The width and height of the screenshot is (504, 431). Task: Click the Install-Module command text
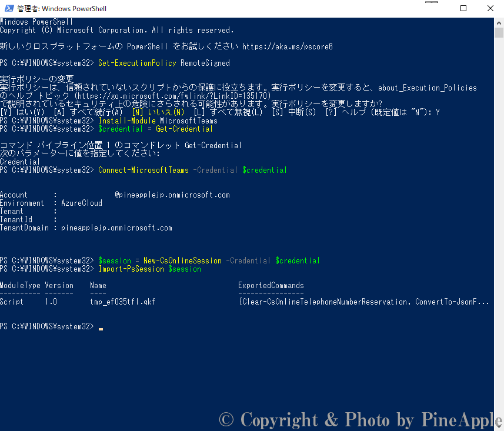(127, 121)
